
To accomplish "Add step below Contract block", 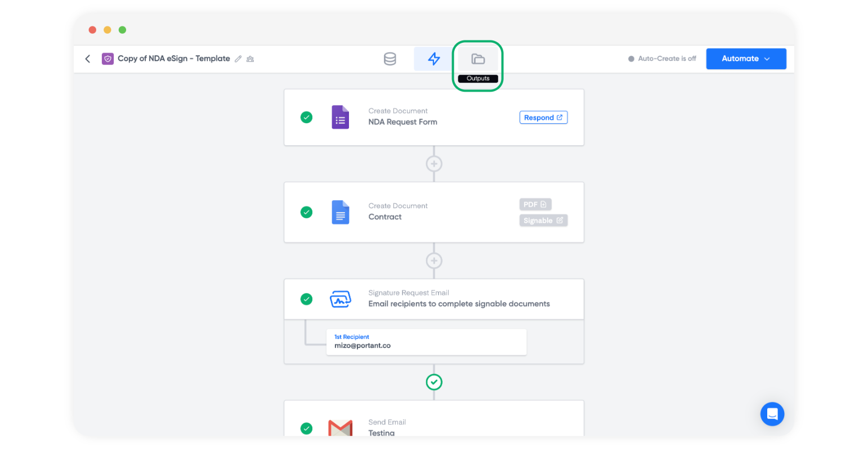I will 434,261.
